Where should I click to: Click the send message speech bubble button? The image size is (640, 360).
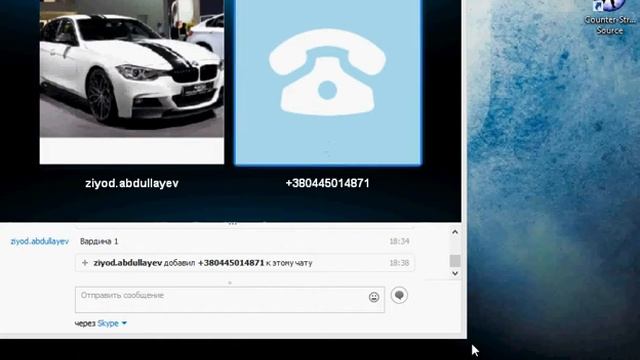(399, 295)
